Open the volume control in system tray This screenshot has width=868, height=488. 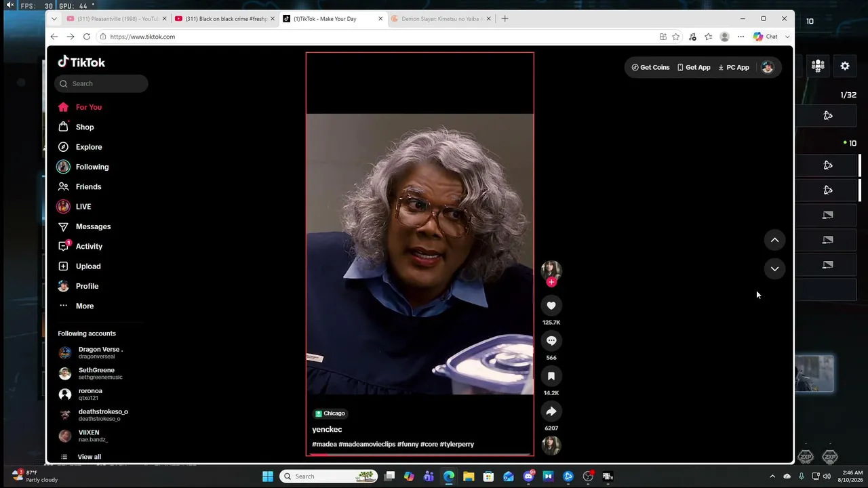pyautogui.click(x=827, y=476)
